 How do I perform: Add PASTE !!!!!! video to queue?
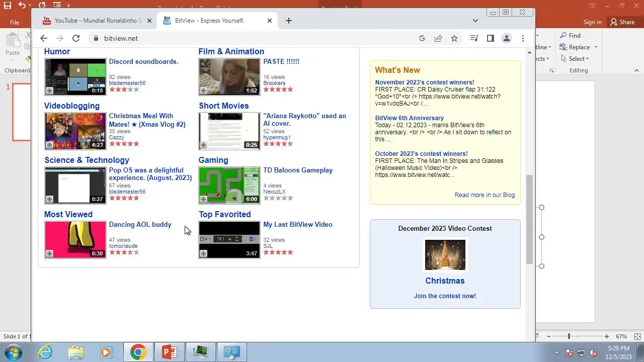point(203,90)
